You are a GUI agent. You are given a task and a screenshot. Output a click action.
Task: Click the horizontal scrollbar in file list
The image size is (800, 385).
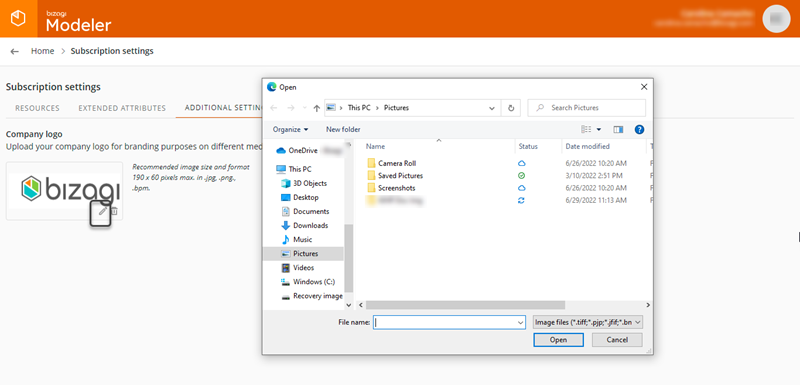[x=465, y=305]
